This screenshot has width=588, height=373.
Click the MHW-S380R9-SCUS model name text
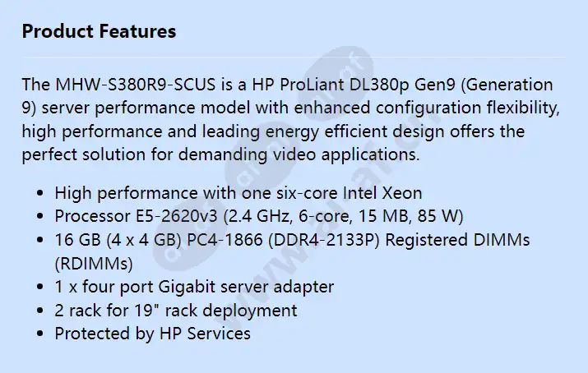136,85
